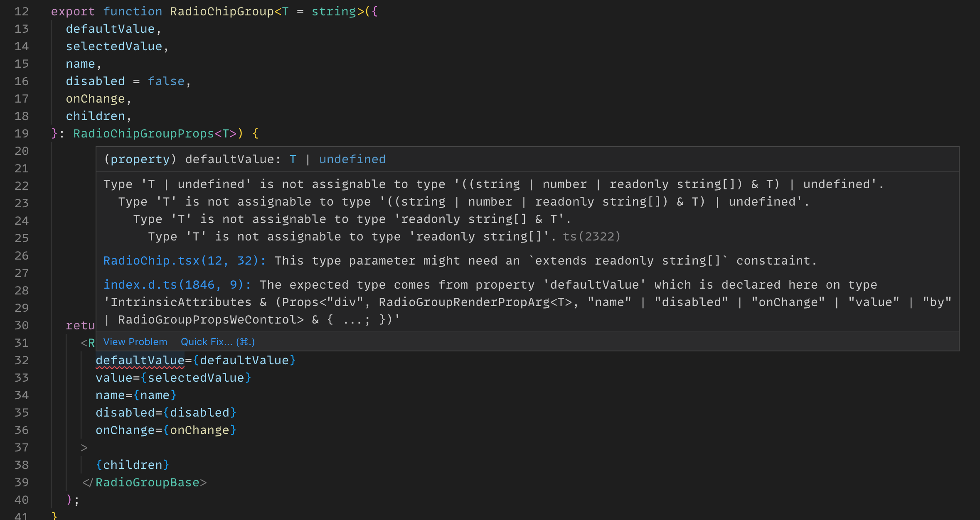
Task: Click the View Problem link
Action: [135, 342]
